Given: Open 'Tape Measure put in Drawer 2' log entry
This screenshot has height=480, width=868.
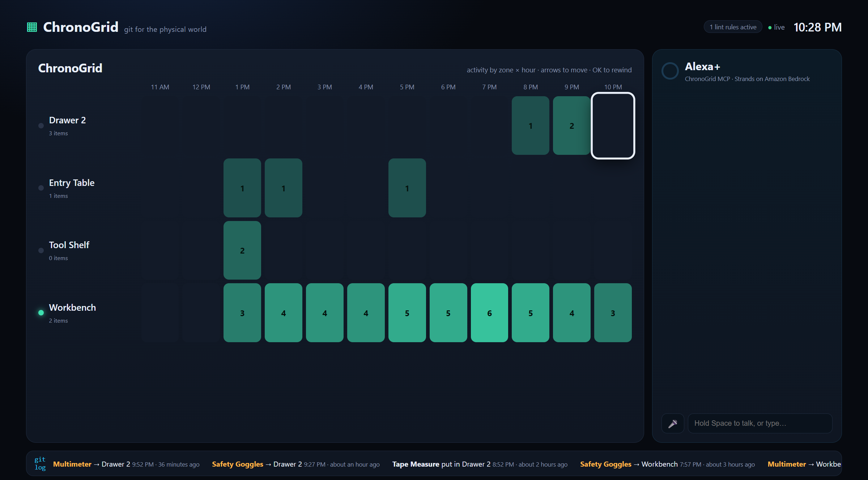Looking at the screenshot, I should click(x=480, y=464).
